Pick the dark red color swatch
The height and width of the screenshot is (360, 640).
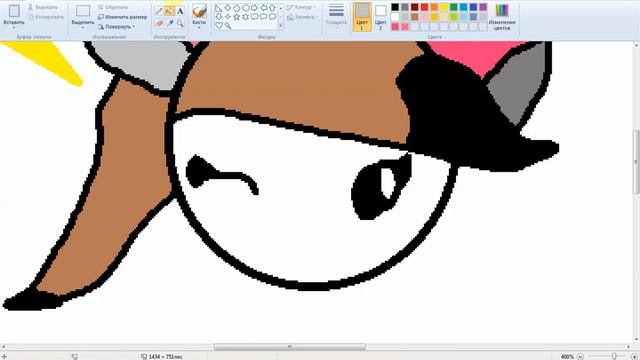coord(415,7)
